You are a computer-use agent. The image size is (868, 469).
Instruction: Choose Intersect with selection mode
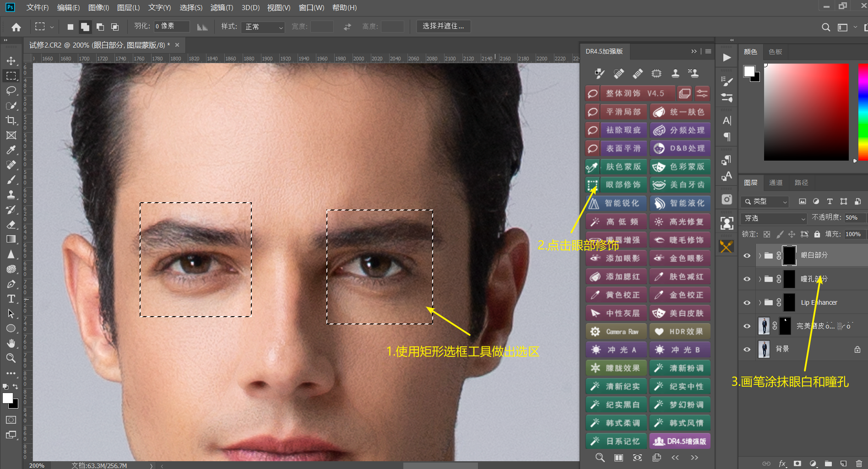click(115, 27)
